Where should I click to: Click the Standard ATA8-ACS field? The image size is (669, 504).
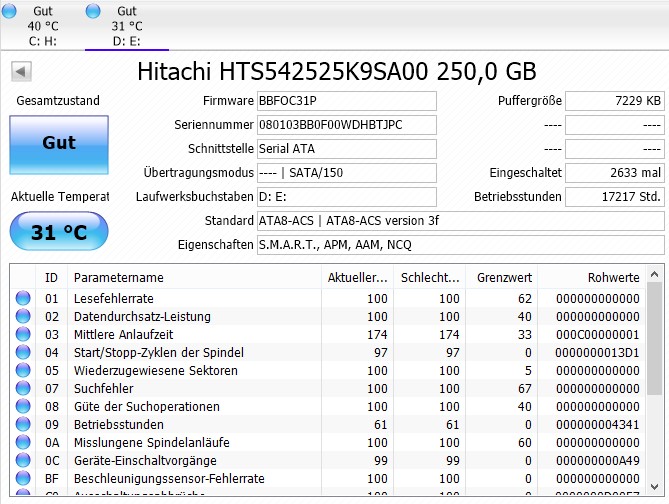[460, 221]
